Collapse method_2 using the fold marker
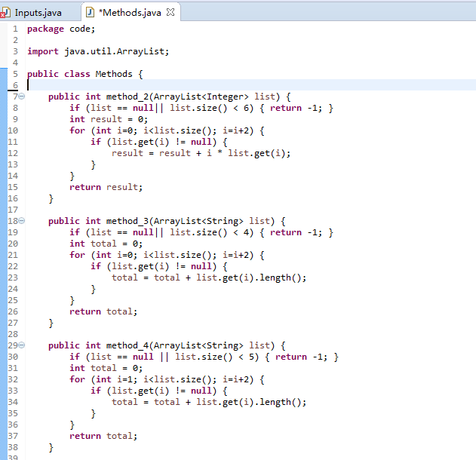Image resolution: width=476 pixels, height=460 pixels. click(22, 97)
